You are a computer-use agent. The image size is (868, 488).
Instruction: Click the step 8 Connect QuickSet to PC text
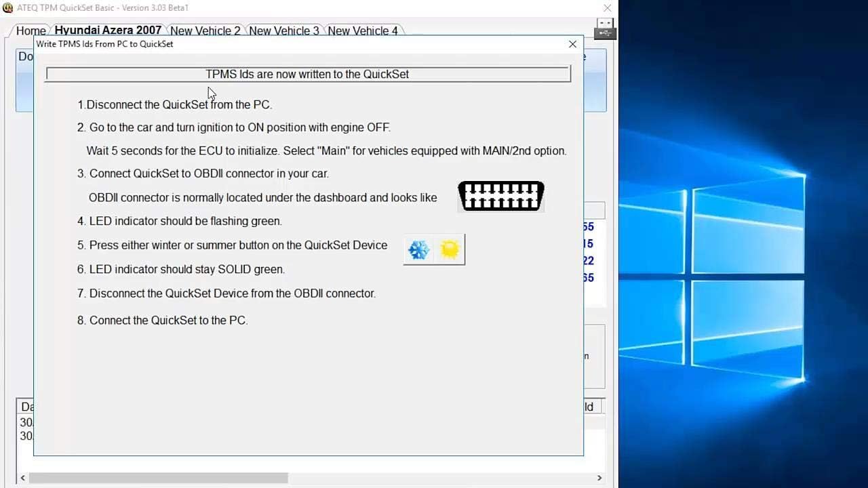point(163,320)
